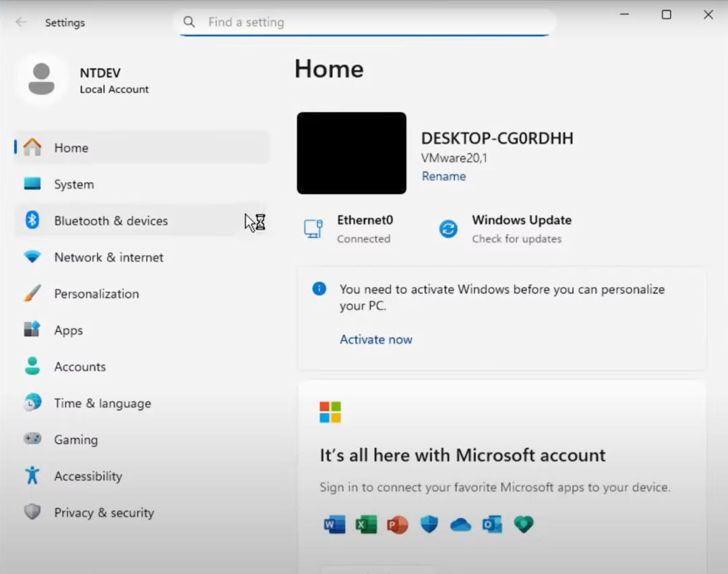Click the Activate now link
This screenshot has width=728, height=574.
coord(375,340)
